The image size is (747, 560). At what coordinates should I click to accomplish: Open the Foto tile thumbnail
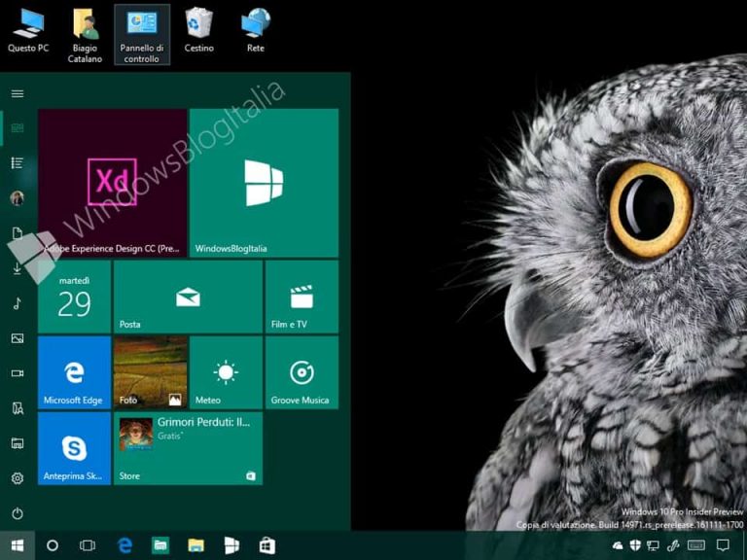[x=151, y=373]
